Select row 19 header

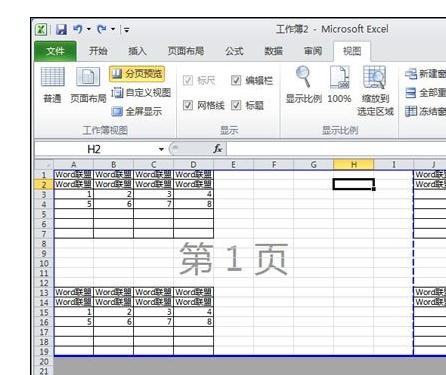tap(44, 352)
